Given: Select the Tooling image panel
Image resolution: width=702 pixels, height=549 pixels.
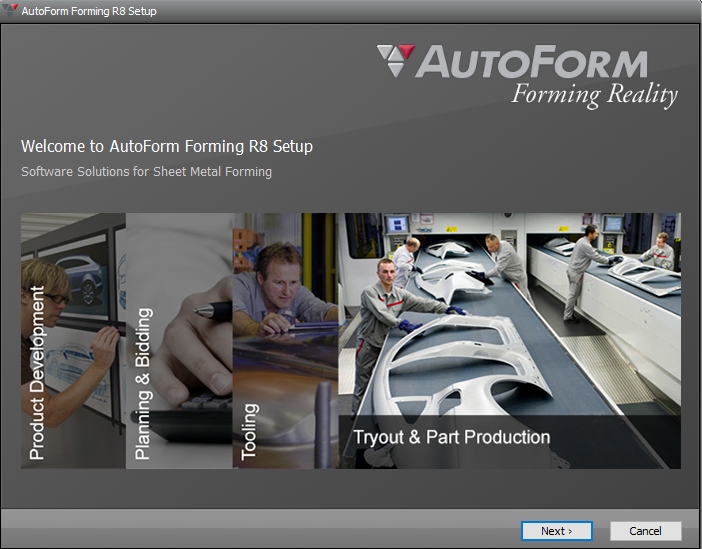Looking at the screenshot, I should [x=285, y=341].
